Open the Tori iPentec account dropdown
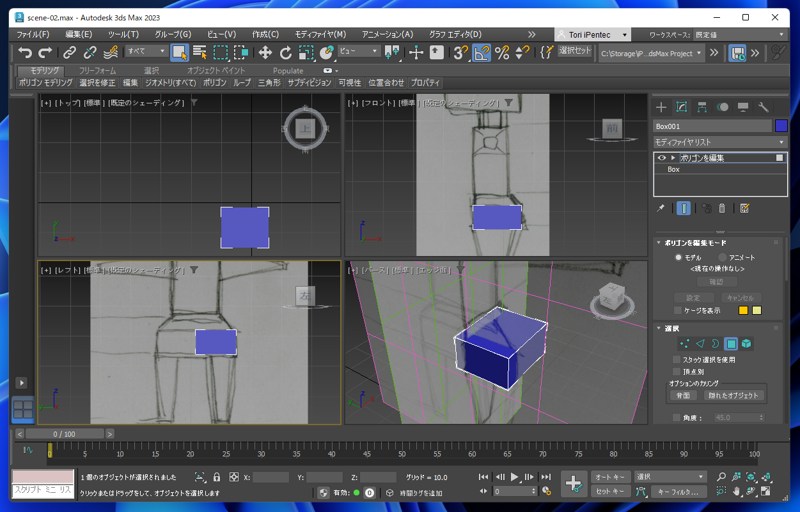Viewport: 800px width, 512px height. pos(593,35)
